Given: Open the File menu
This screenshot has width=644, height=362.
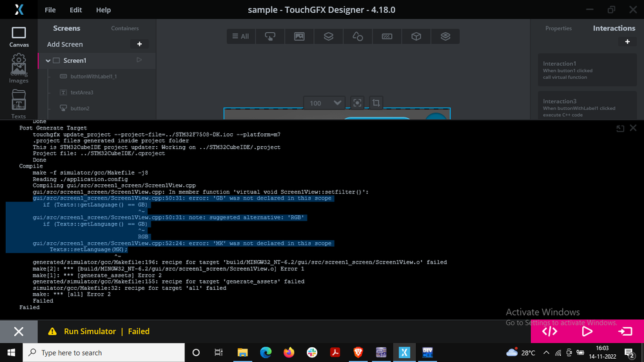Looking at the screenshot, I should tap(50, 10).
